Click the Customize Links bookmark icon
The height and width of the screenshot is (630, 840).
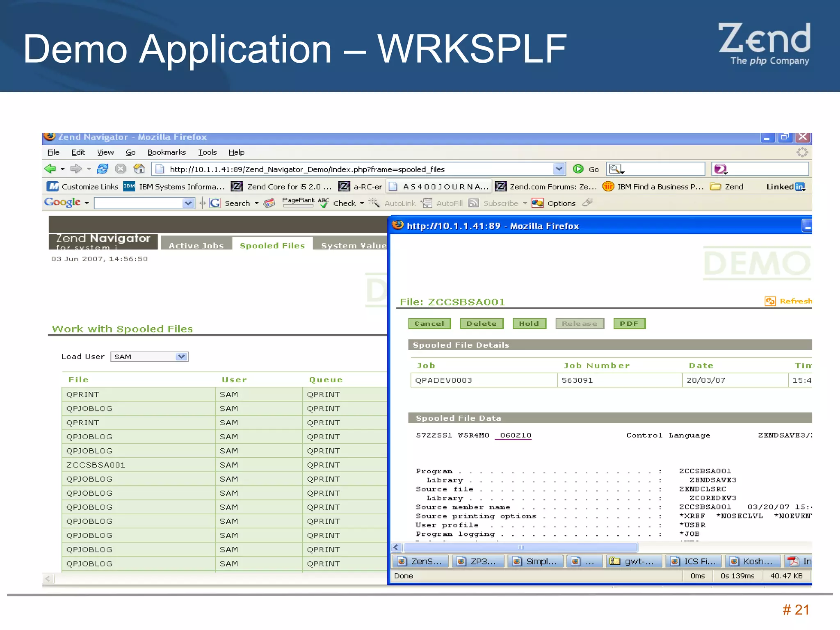tap(53, 187)
